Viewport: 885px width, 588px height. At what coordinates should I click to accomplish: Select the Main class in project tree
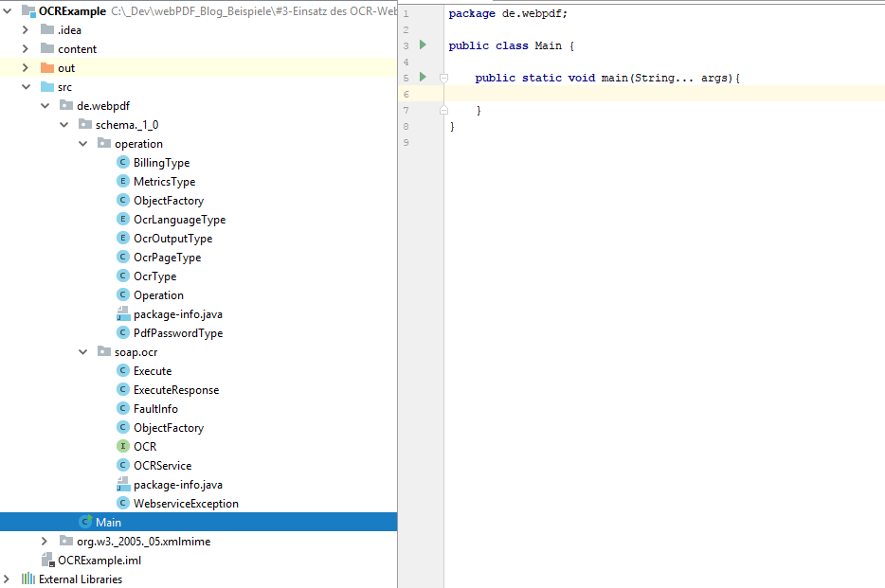point(108,522)
